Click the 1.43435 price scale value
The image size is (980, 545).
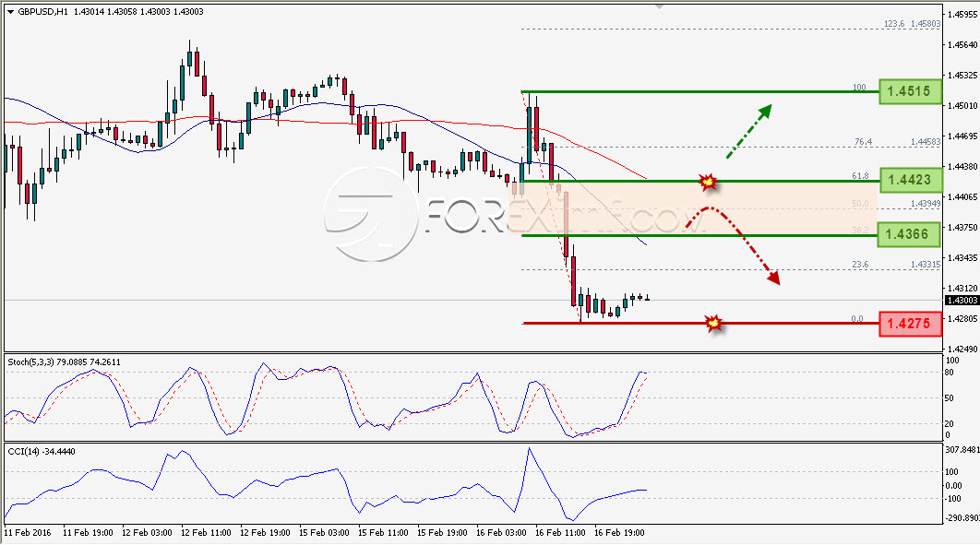(962, 257)
